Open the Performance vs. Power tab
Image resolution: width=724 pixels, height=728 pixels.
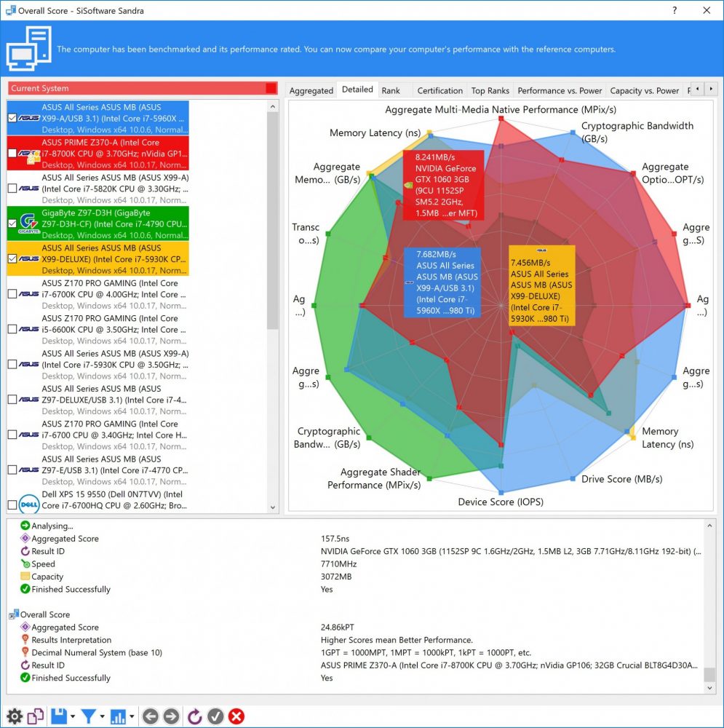[560, 90]
